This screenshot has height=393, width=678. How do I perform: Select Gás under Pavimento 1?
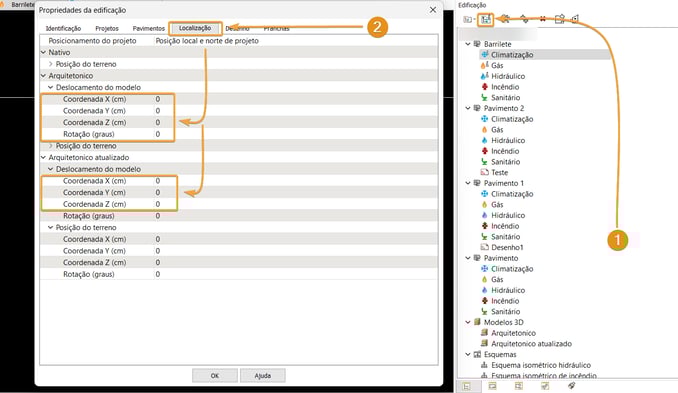(497, 204)
